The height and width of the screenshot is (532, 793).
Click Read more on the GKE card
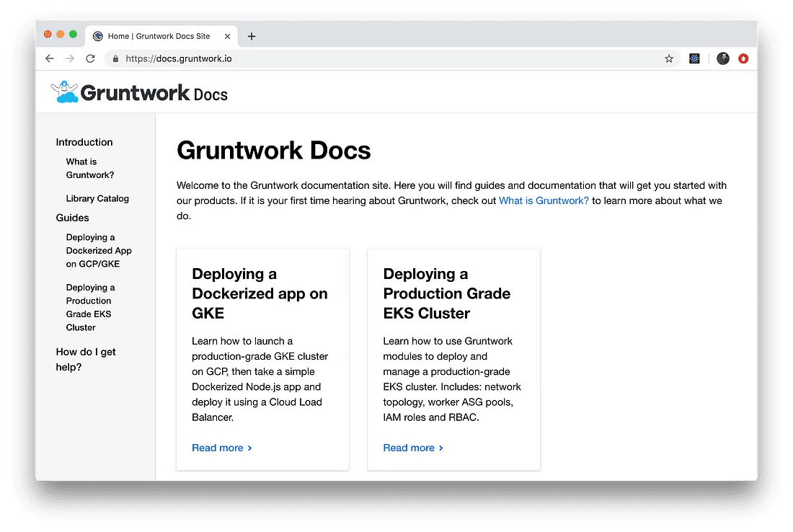tap(221, 448)
